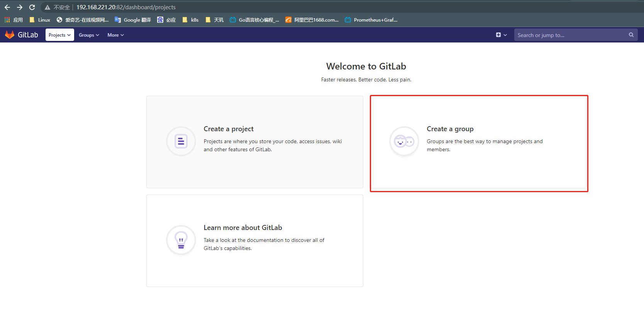Click the Learn more lightbulb icon
Screen dimensions: 644x333
[x=181, y=240]
